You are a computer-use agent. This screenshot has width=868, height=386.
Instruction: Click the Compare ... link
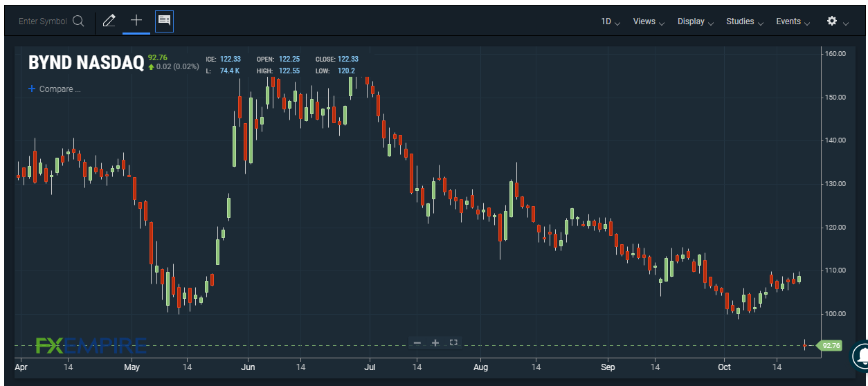click(60, 89)
